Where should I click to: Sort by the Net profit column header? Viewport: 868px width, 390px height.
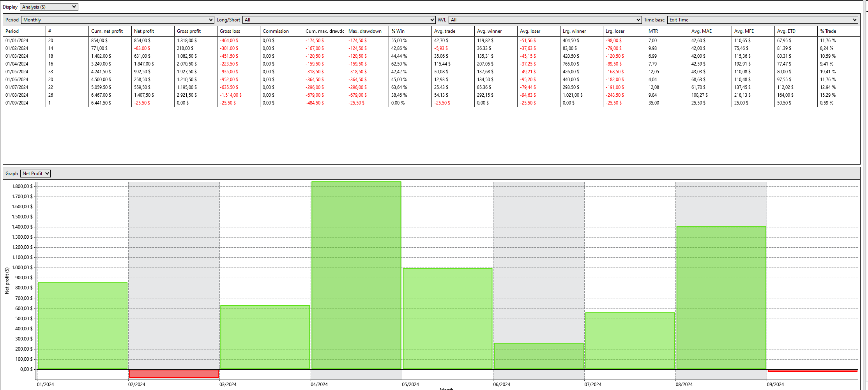coord(153,31)
